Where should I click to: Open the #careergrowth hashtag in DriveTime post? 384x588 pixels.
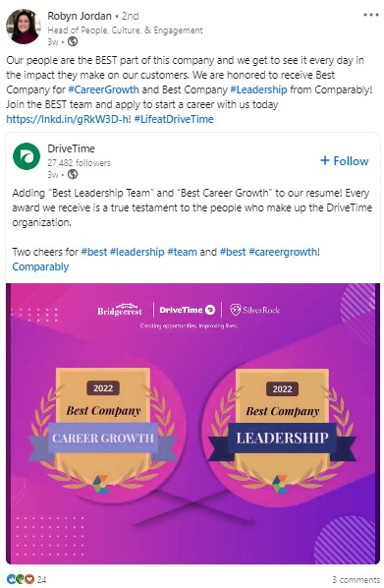tap(284, 252)
